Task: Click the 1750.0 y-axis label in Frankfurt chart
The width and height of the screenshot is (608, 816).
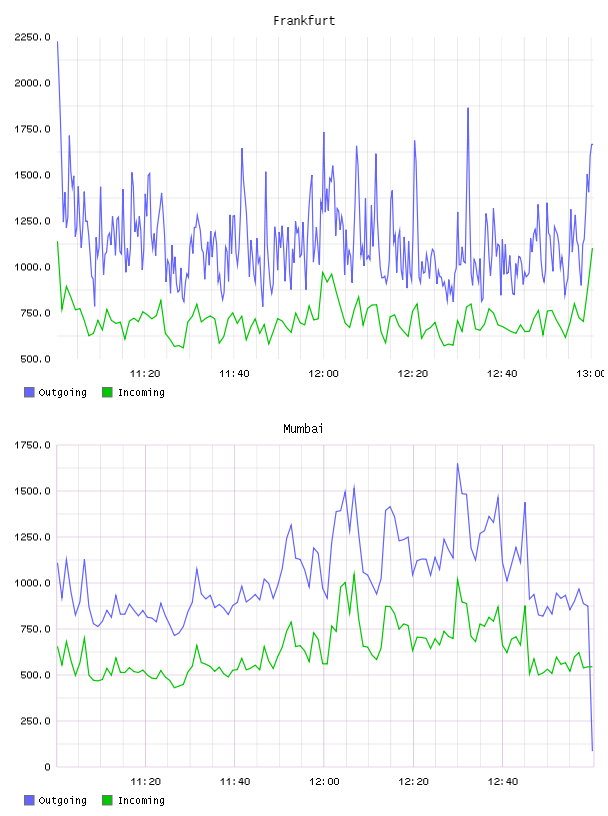Action: (32, 129)
